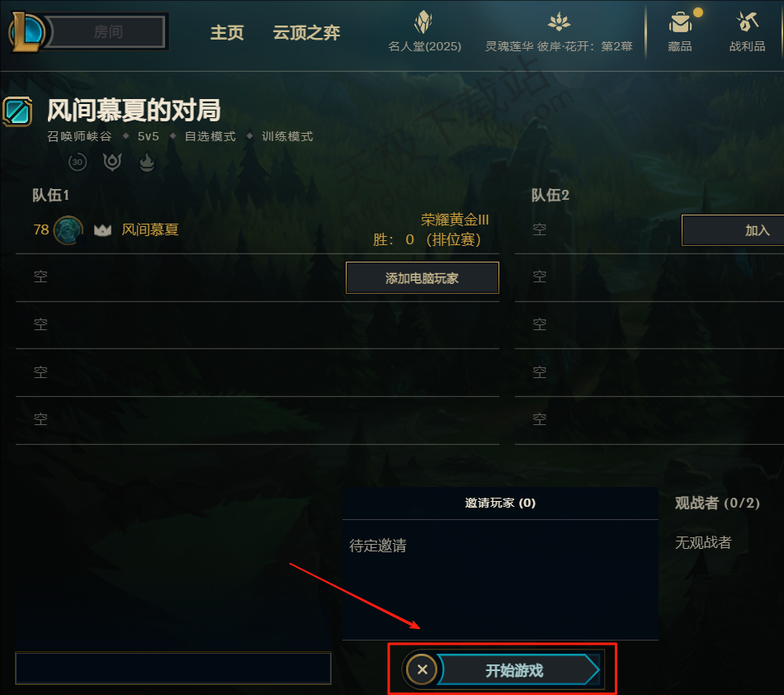Click the crown host icon

click(x=102, y=230)
